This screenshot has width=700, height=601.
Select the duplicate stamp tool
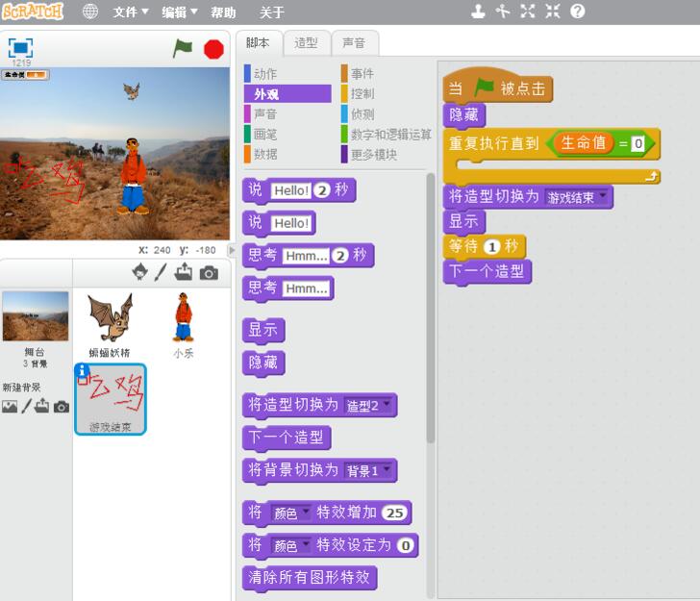tap(478, 12)
